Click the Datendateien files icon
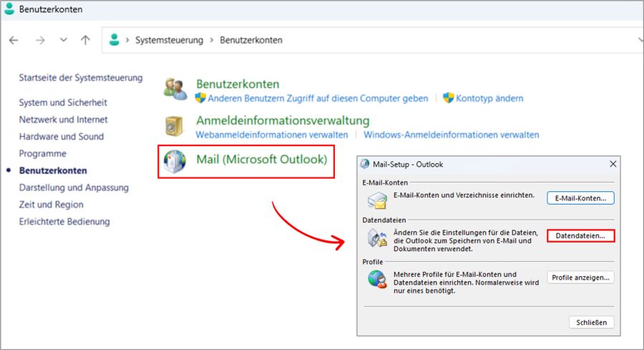The image size is (644, 350). coord(377,238)
